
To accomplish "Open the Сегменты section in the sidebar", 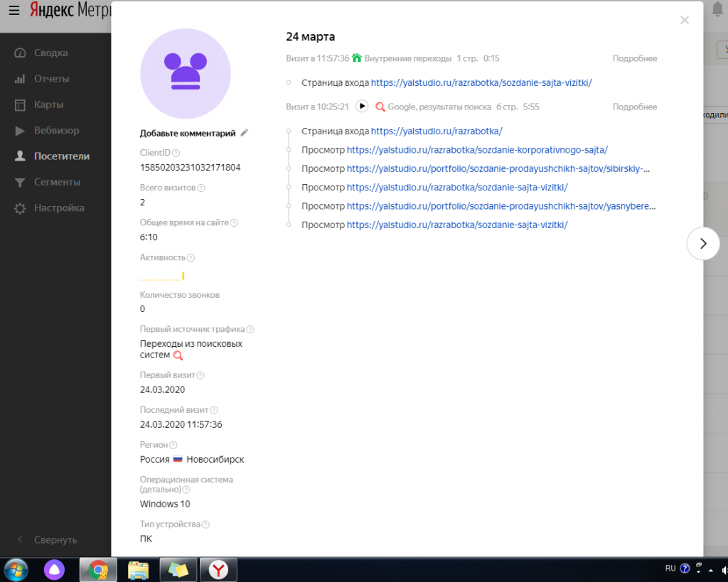I will pyautogui.click(x=57, y=182).
